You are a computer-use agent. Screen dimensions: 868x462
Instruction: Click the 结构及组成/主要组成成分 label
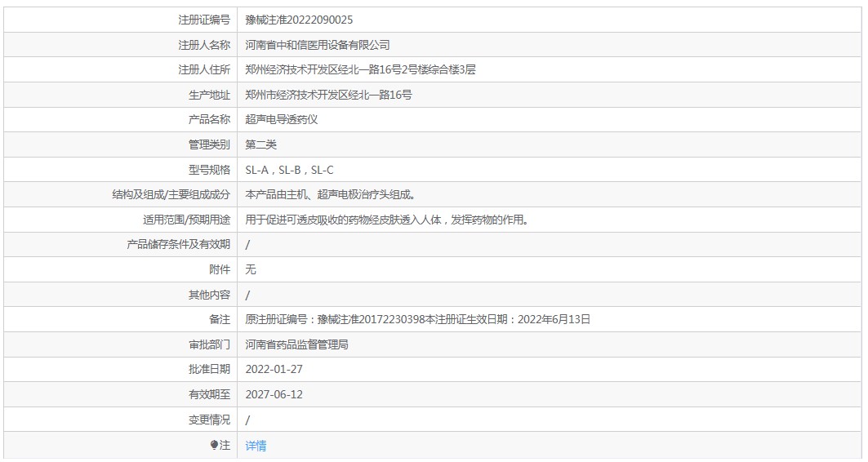pyautogui.click(x=171, y=195)
